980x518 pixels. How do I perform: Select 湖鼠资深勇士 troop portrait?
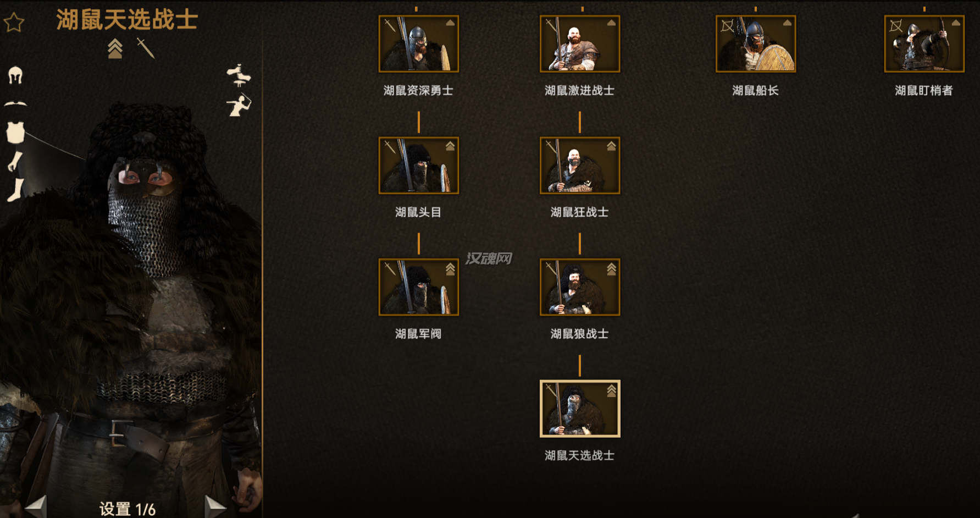tap(419, 44)
